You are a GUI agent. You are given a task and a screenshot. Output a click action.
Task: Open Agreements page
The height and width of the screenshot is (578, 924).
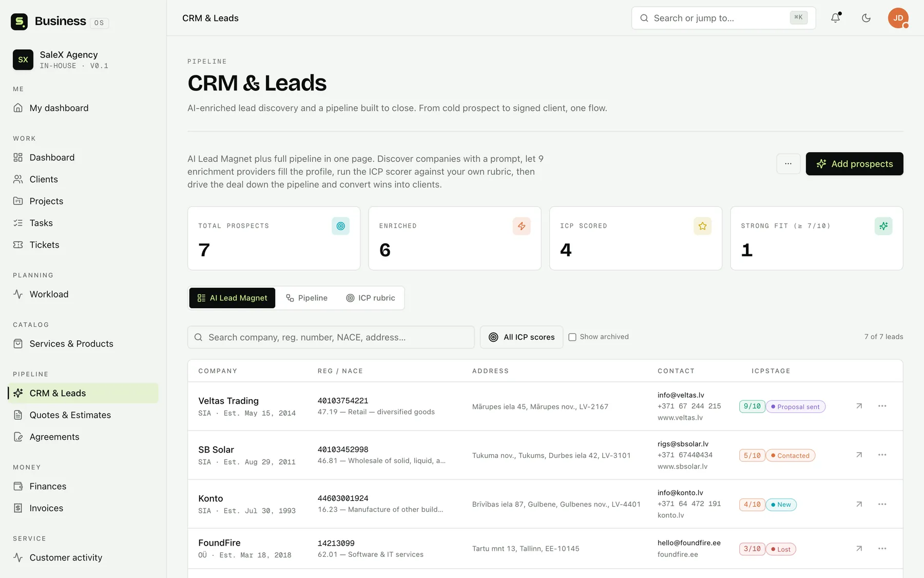click(x=83, y=437)
